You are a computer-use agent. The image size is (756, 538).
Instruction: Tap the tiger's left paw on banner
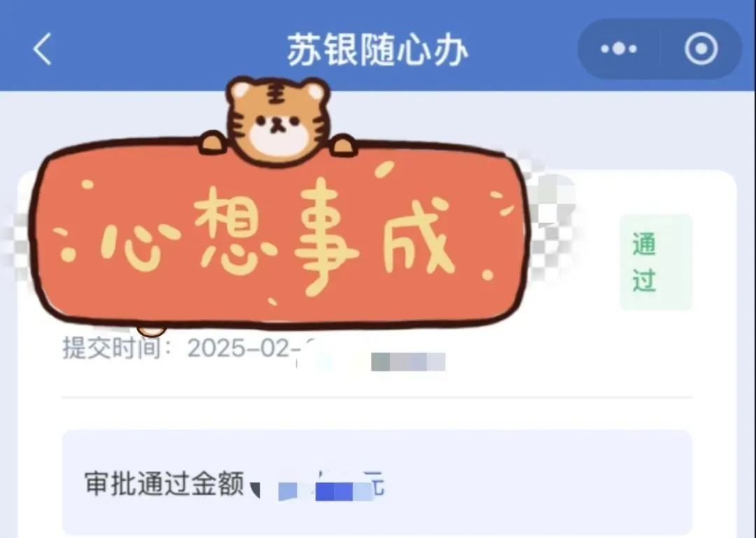[x=213, y=143]
